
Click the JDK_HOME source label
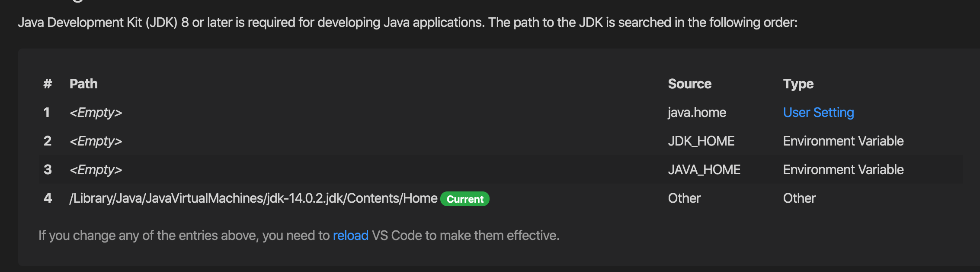701,141
